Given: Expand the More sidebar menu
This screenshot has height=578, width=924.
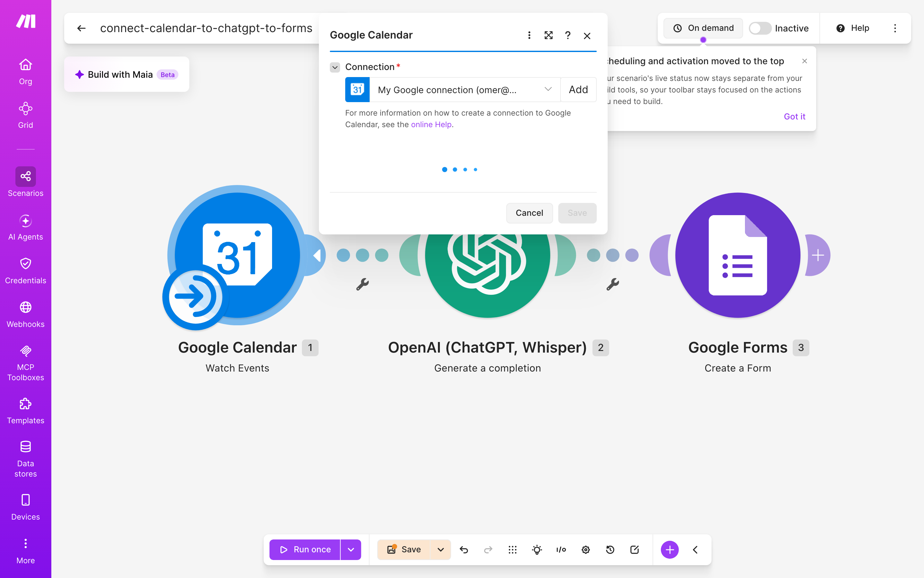Looking at the screenshot, I should click(x=26, y=550).
